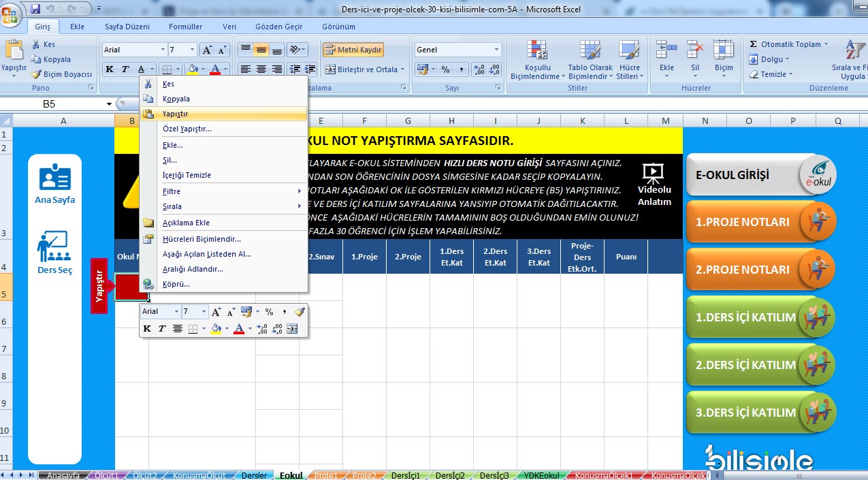
Task: Open the Genel number format dropdown
Action: [496, 50]
